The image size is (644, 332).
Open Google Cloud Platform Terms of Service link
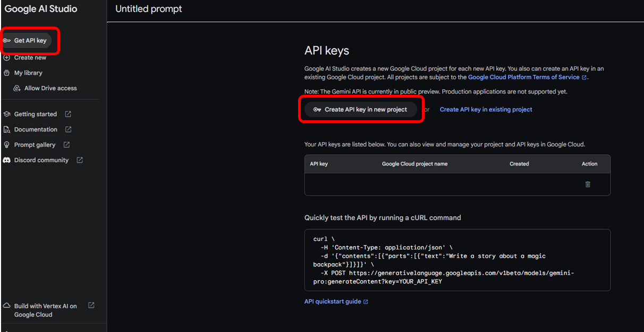[x=524, y=77]
